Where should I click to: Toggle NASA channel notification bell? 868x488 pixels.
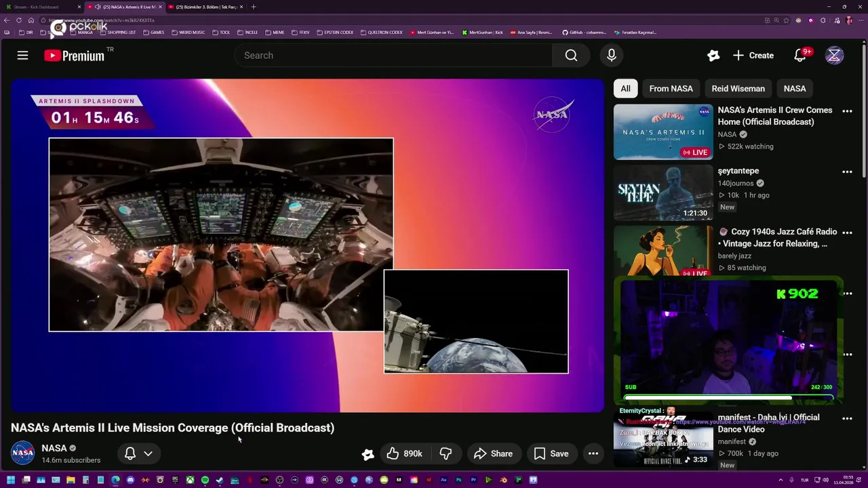[x=130, y=453]
